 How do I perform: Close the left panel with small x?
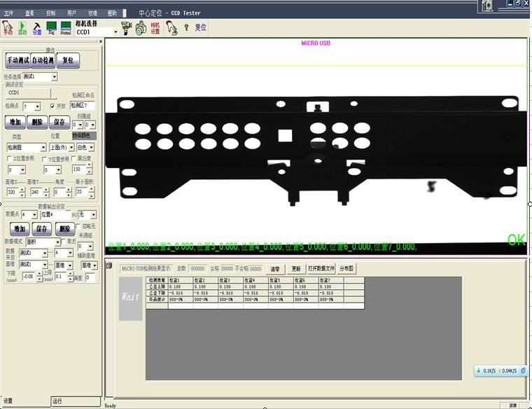[101, 41]
